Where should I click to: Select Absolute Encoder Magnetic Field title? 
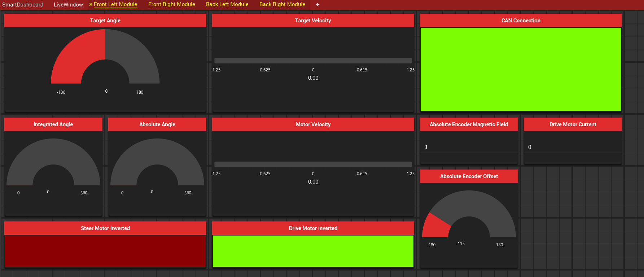(469, 124)
